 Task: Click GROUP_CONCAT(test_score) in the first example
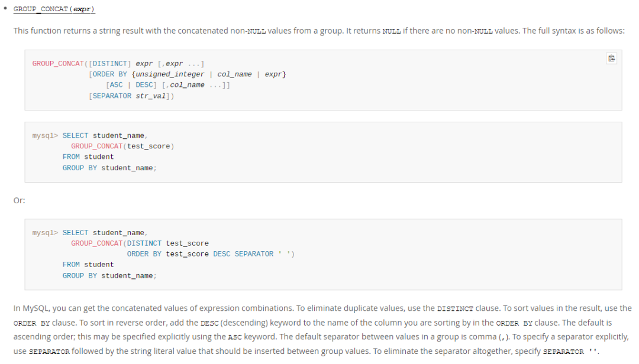(x=122, y=146)
